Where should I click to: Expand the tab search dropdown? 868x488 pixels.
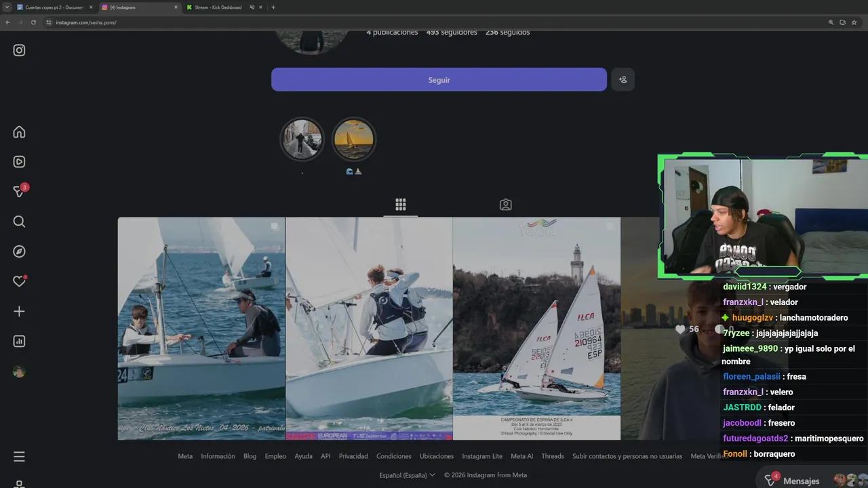(6, 7)
